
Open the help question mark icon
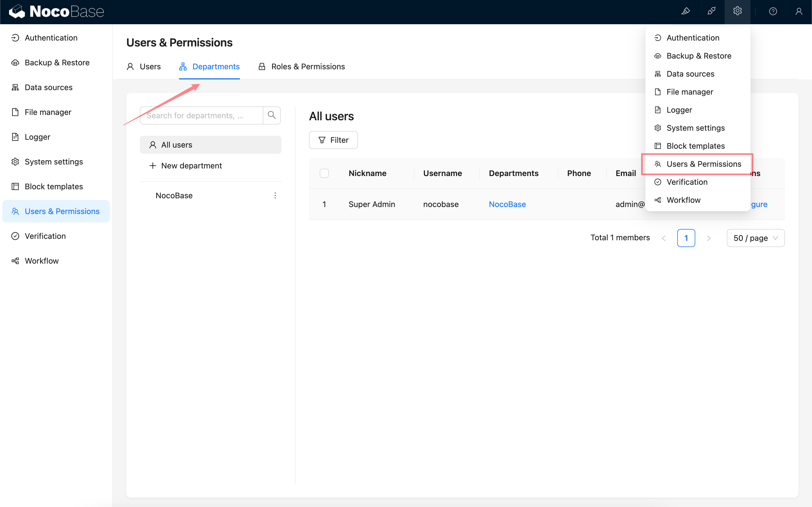pyautogui.click(x=773, y=11)
